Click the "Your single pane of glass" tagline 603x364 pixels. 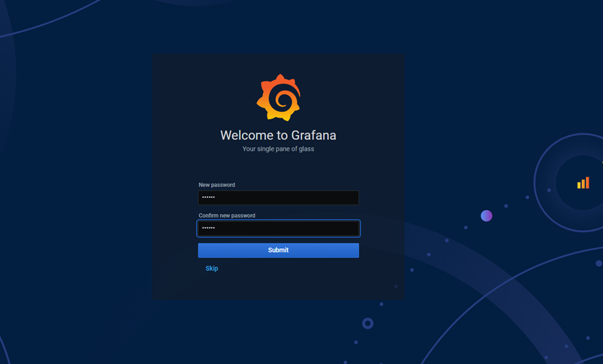(278, 149)
